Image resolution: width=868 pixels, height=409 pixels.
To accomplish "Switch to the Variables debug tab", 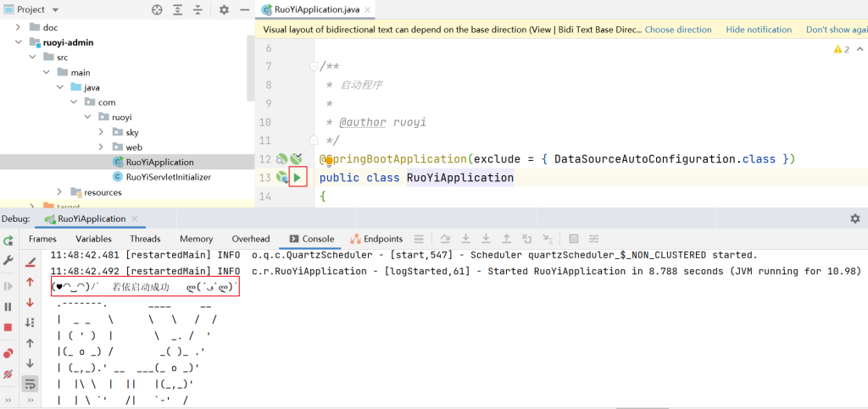I will [x=93, y=239].
